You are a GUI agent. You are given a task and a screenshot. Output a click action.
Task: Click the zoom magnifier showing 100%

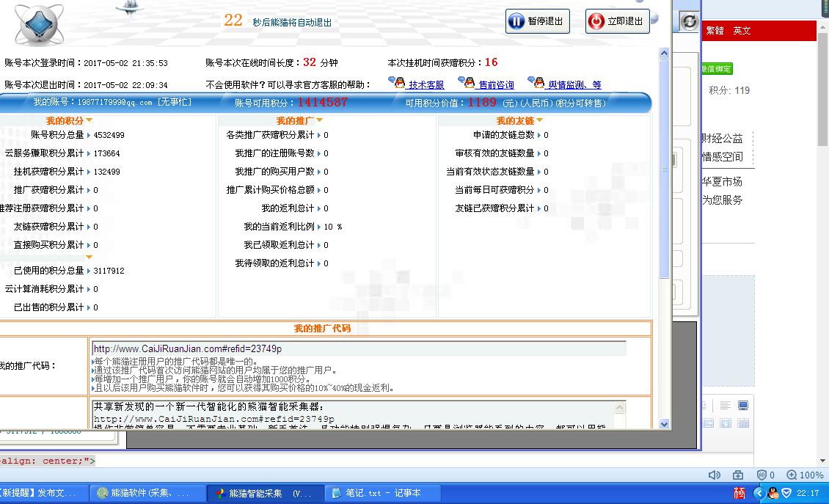pyautogui.click(x=792, y=475)
